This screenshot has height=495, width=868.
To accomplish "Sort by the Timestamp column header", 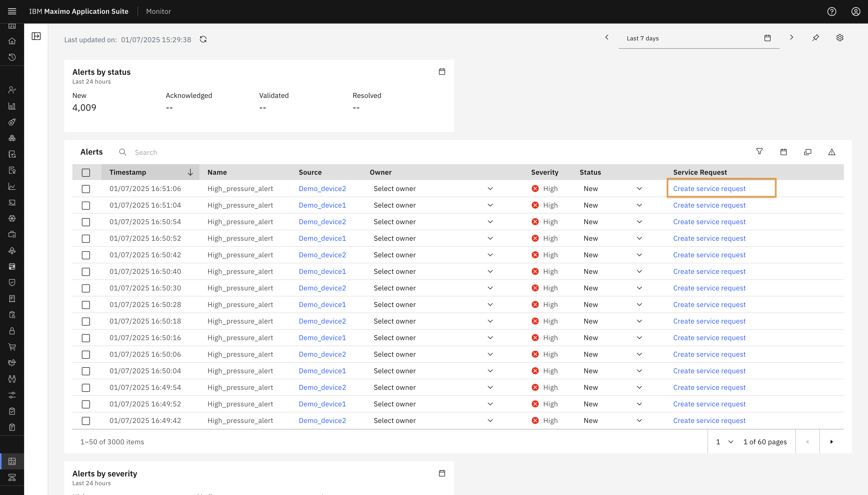I will pyautogui.click(x=150, y=172).
